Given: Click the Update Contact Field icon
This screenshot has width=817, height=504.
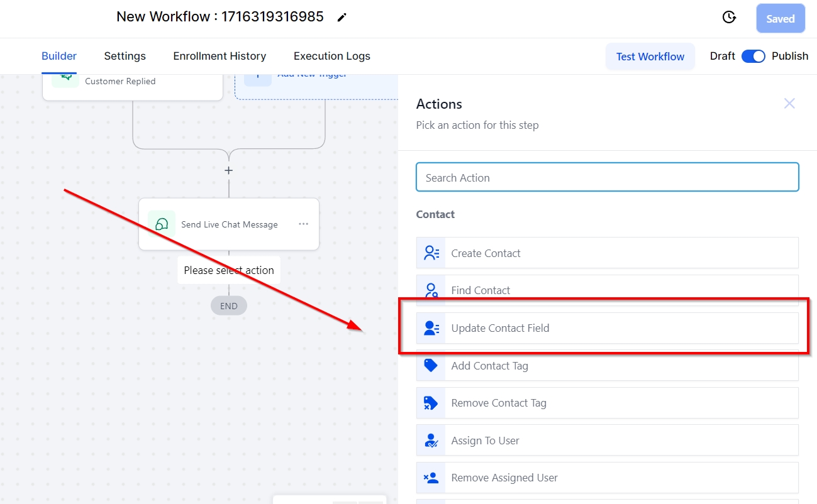Looking at the screenshot, I should point(431,328).
